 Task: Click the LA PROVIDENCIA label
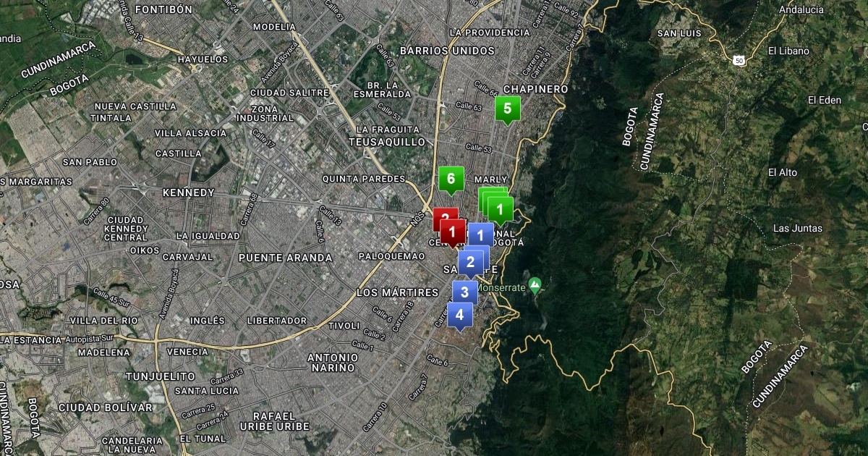(x=490, y=33)
